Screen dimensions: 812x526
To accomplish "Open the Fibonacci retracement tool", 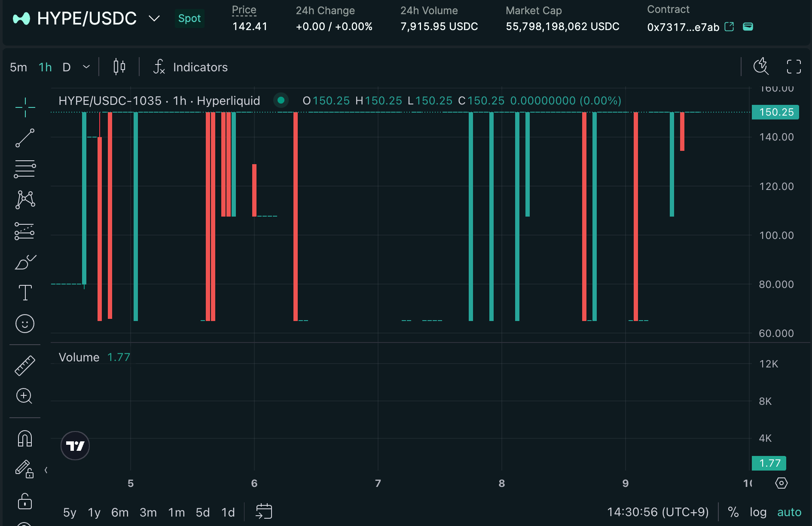I will (x=24, y=168).
